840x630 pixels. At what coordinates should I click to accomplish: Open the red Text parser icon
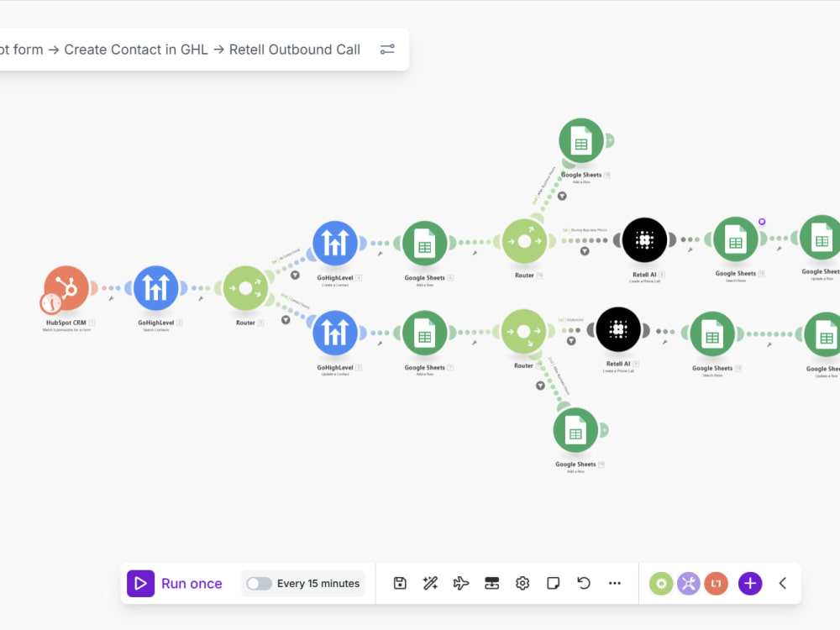[x=717, y=584]
